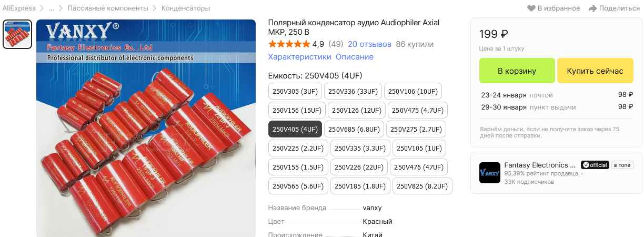Go to the Конденсаторы breadcrumb category
Viewport: 644px width, 237px height.
[186, 8]
